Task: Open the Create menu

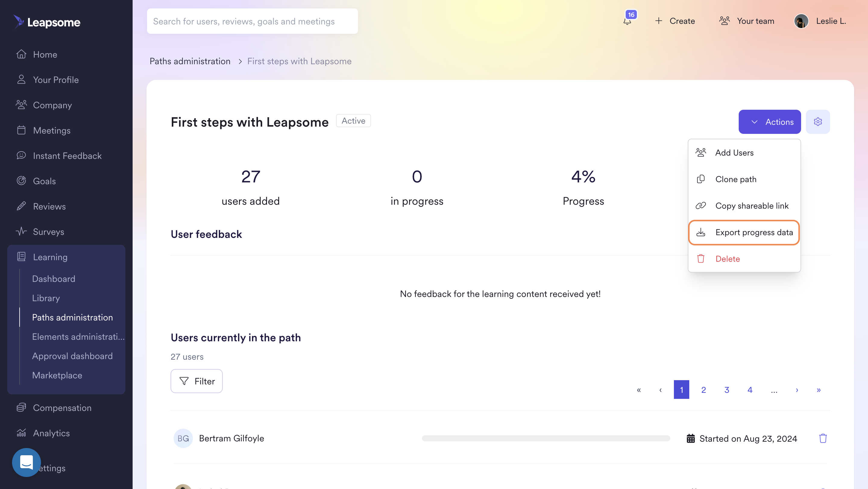Action: pos(675,21)
